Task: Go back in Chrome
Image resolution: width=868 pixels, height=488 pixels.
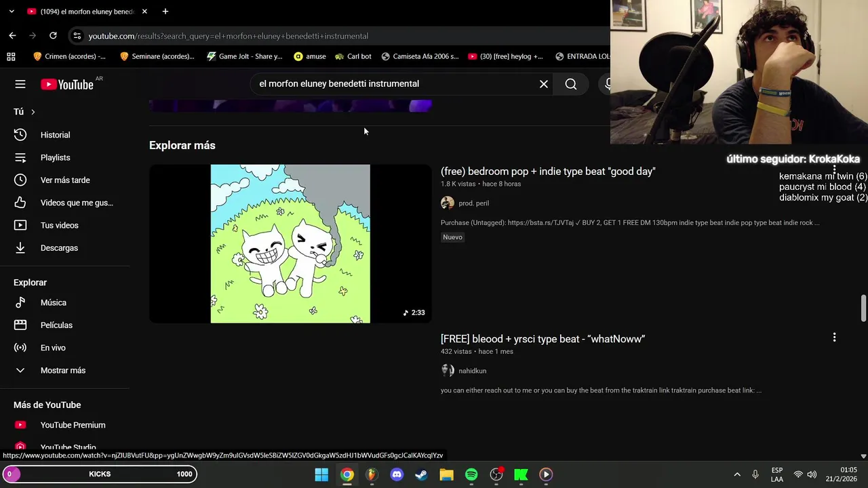Action: point(12,35)
